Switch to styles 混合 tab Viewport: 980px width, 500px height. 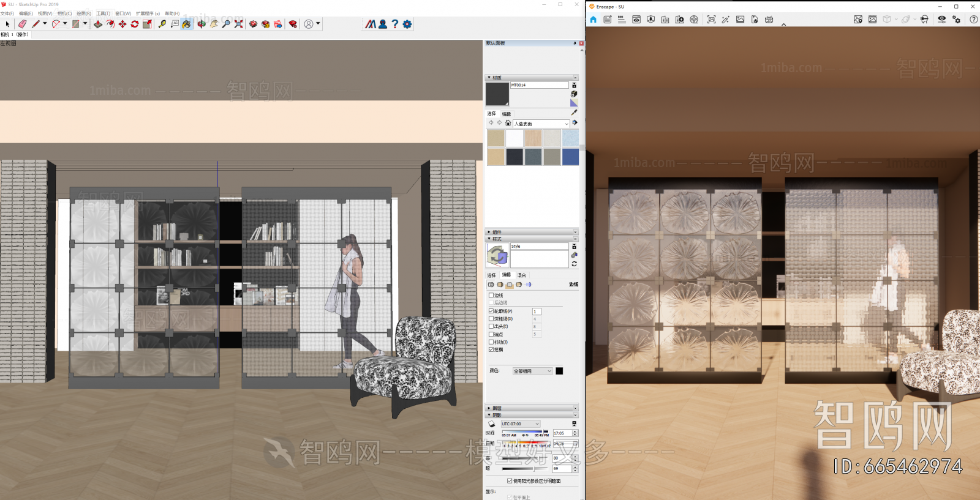pos(521,275)
